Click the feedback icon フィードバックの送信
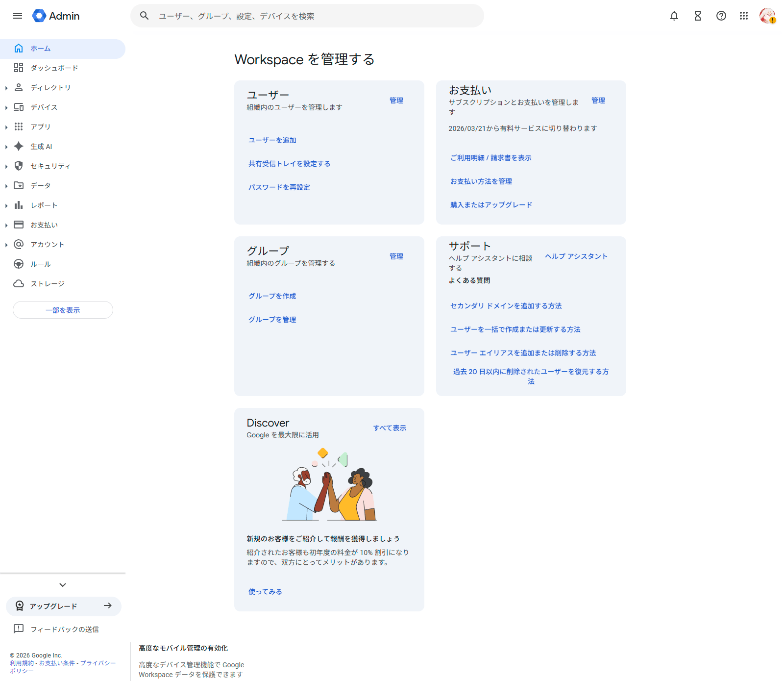 (19, 629)
